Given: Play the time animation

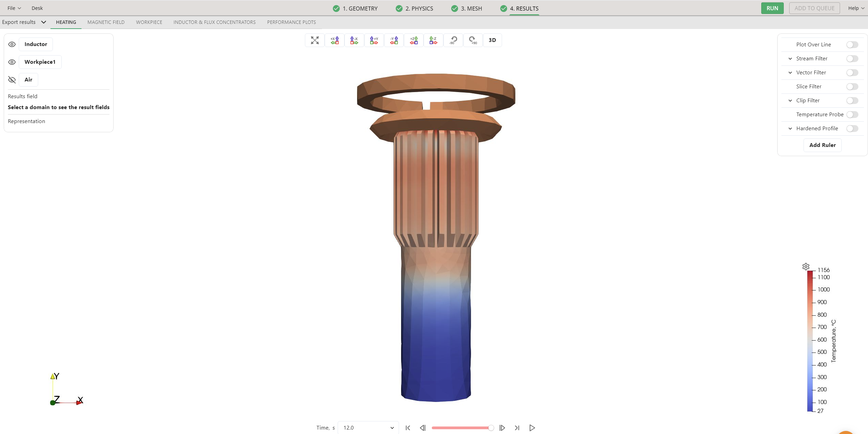Looking at the screenshot, I should pos(532,428).
